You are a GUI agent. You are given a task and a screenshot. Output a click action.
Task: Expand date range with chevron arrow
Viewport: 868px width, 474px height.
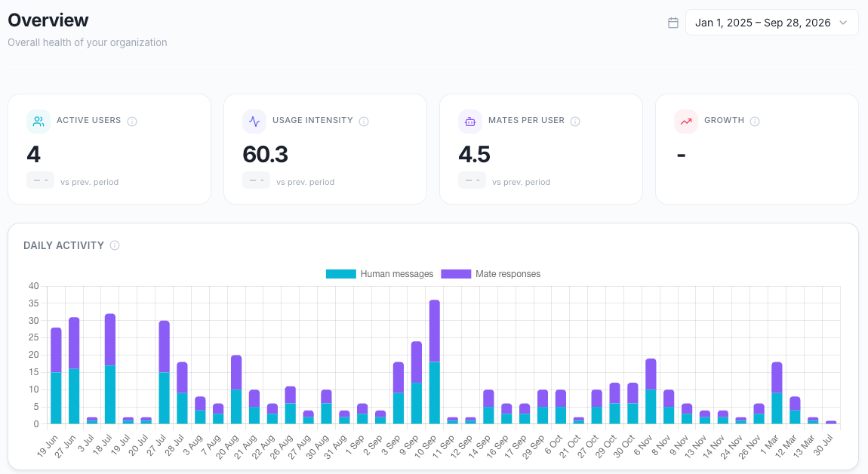[x=843, y=23]
